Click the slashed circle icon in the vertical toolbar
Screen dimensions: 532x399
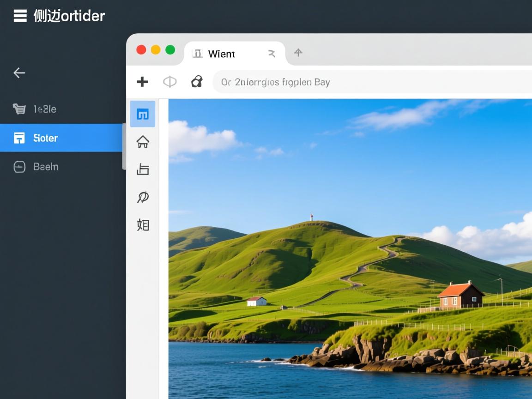click(143, 197)
